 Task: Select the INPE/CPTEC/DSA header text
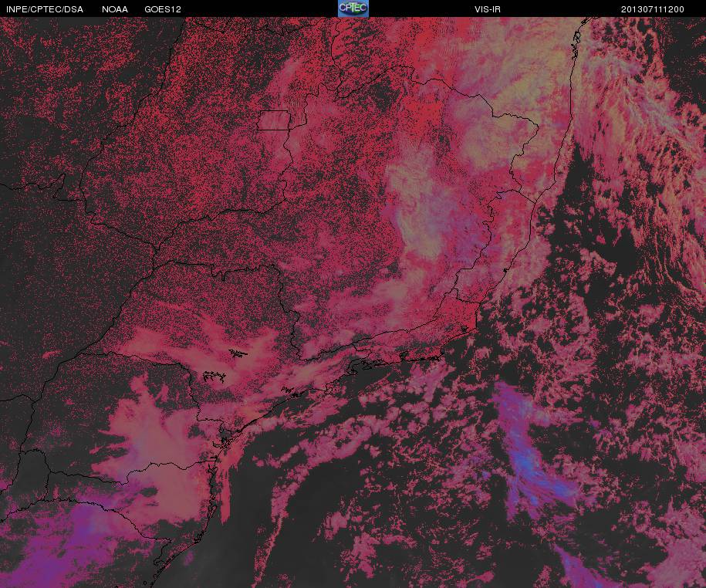coord(45,9)
